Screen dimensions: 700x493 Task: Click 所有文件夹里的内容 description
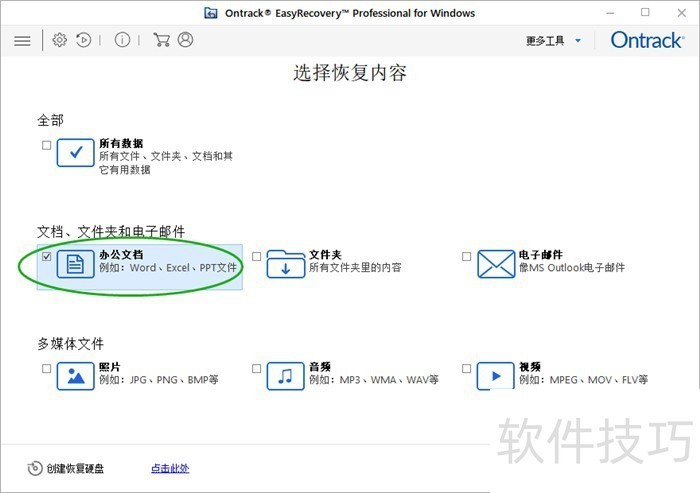pyautogui.click(x=355, y=267)
